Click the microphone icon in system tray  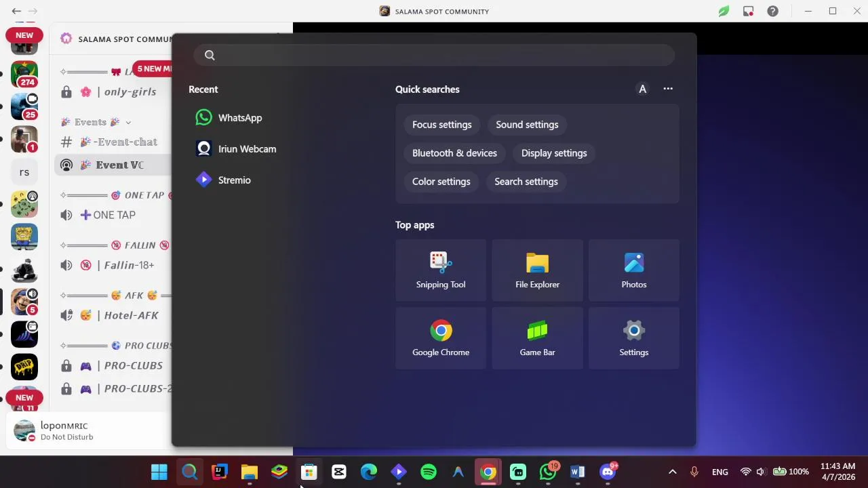tap(694, 472)
